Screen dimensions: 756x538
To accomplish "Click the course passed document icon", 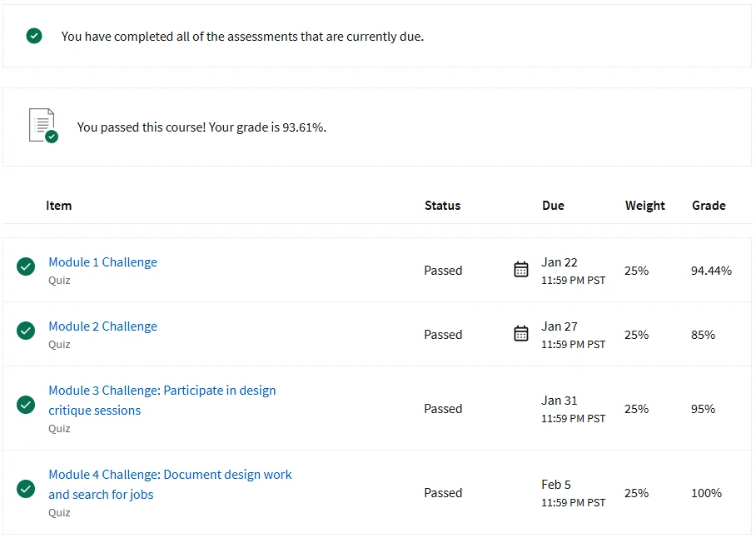I will (x=43, y=126).
